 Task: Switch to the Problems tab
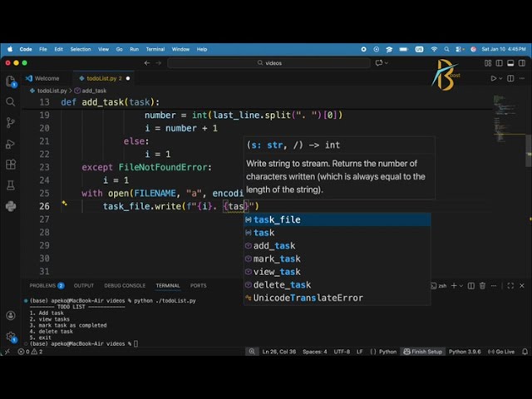(x=47, y=286)
